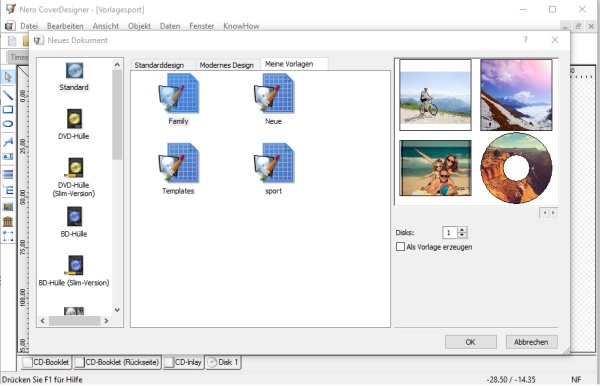Confirm the dialog with OK
This screenshot has width=600, height=387.
[471, 342]
